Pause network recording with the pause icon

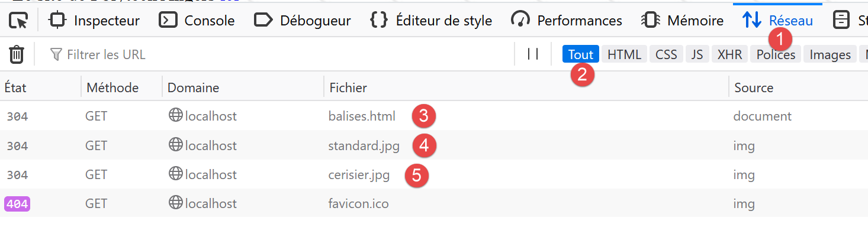click(533, 54)
